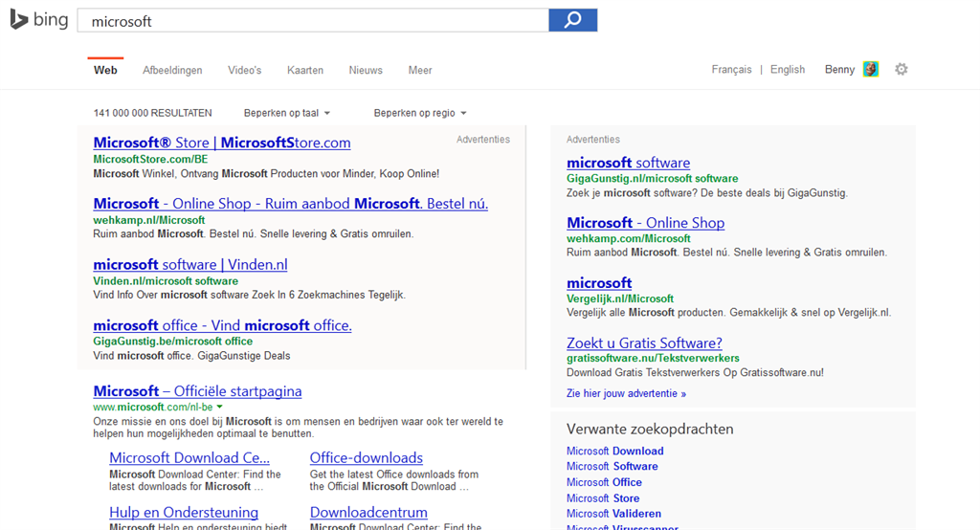Click the microsoft software | Vinden.nl ad

coord(190,264)
